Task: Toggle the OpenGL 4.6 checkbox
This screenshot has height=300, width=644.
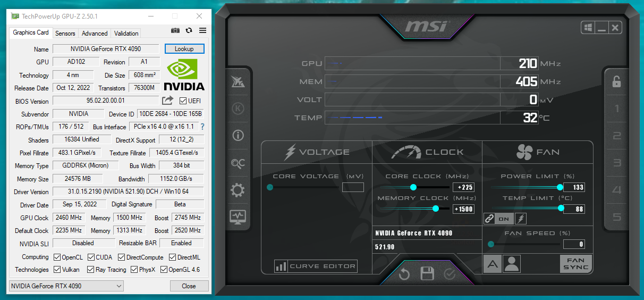Action: [x=163, y=270]
